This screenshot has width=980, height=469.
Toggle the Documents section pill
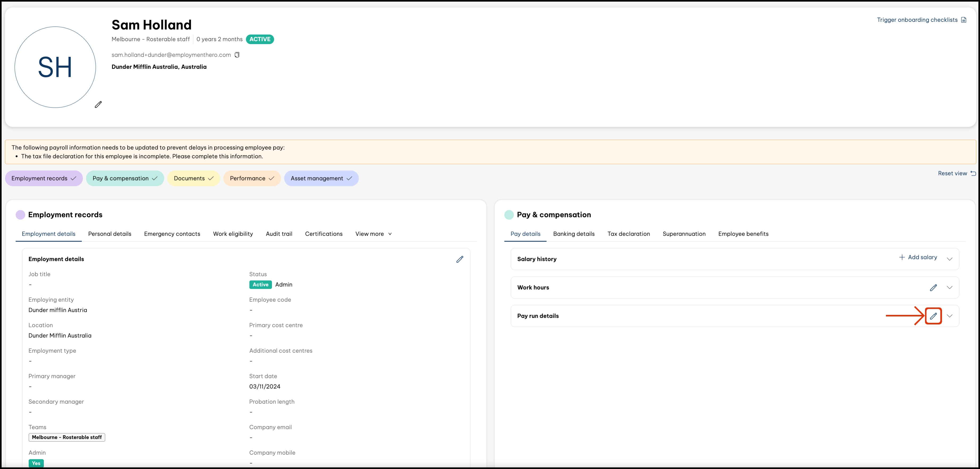(x=193, y=179)
